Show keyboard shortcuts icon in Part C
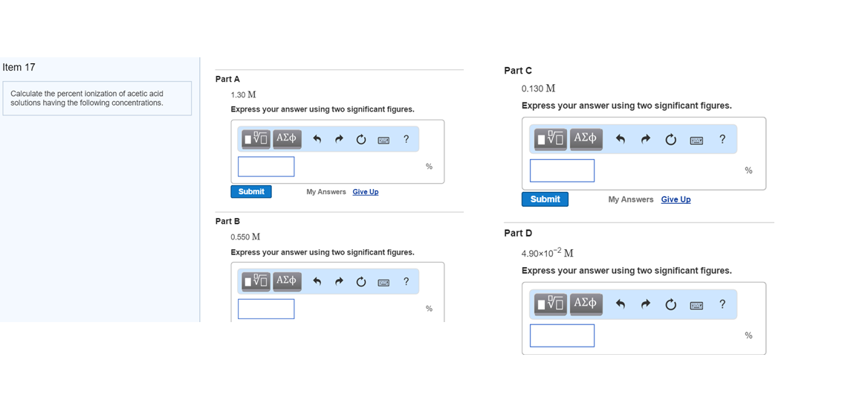The width and height of the screenshot is (868, 395). [x=696, y=141]
